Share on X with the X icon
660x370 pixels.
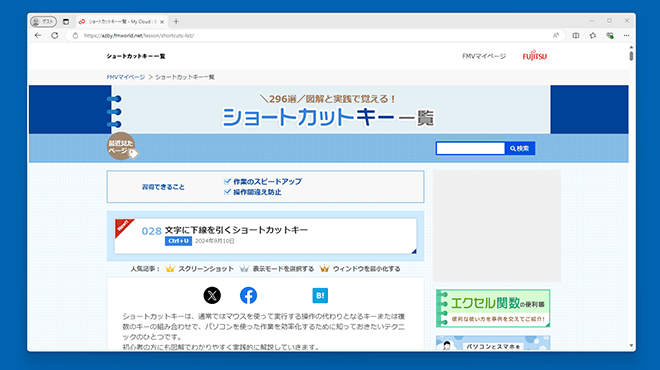point(212,295)
